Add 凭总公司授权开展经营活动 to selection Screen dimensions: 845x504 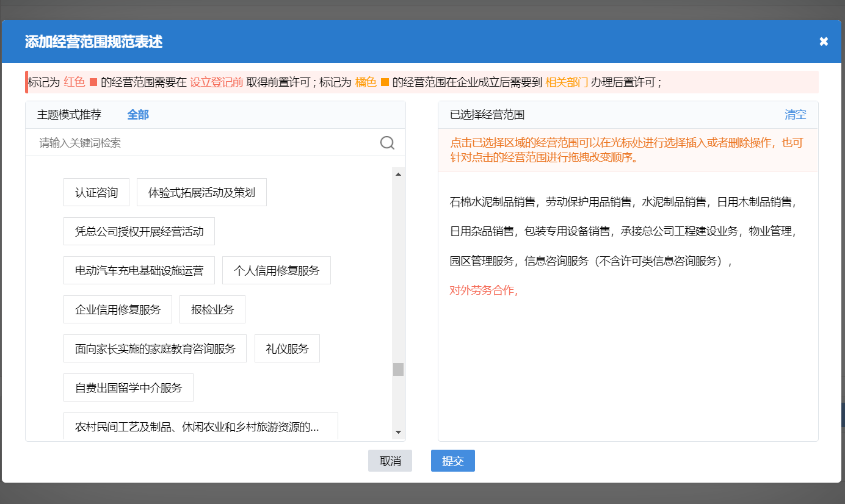coord(139,231)
